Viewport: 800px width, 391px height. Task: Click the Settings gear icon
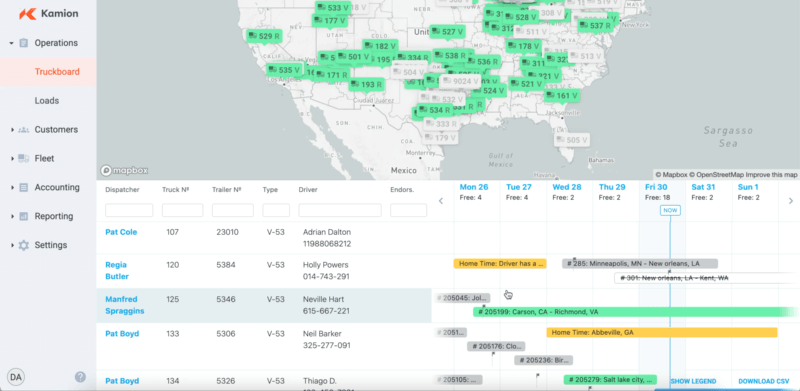click(x=23, y=245)
